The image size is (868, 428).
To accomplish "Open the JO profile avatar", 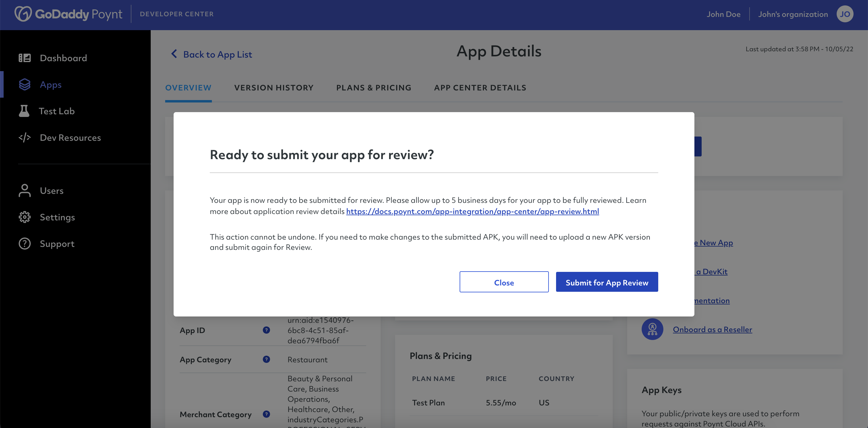I will point(846,14).
